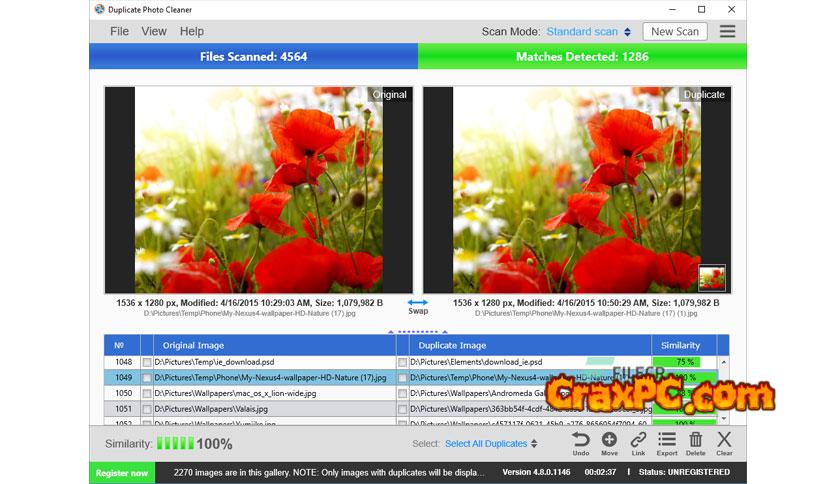Click the small thumbnail in duplicate preview
Viewport: 836px width, 484px height.
712,277
